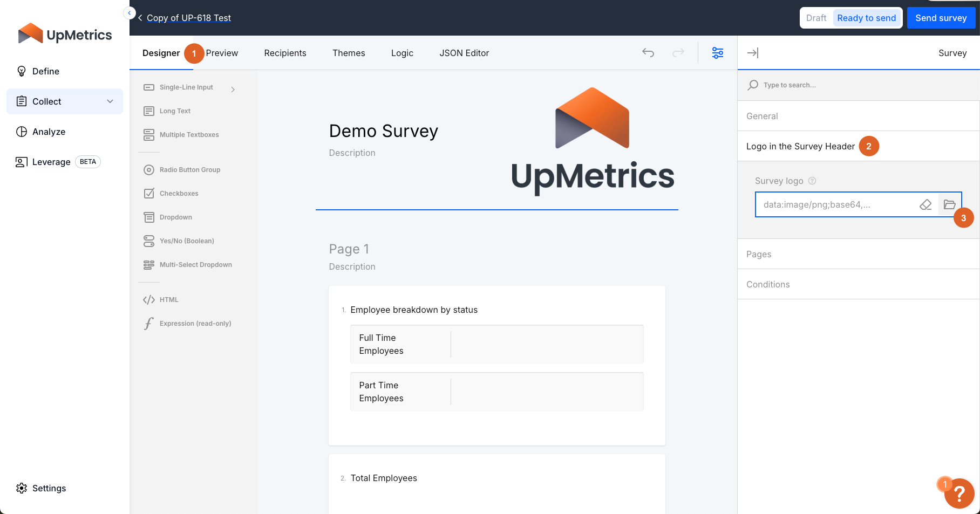
Task: Add a Checkboxes question from toolbox
Action: (x=179, y=194)
